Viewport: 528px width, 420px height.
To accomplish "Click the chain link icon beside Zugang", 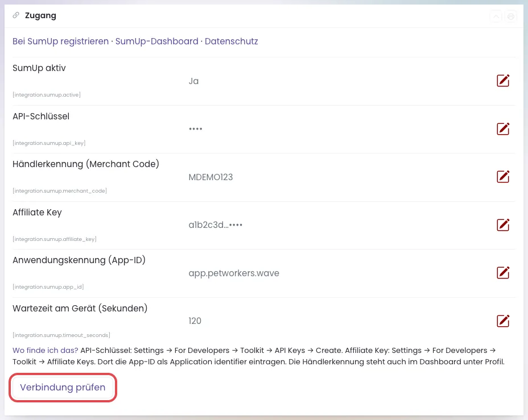I will coord(16,15).
